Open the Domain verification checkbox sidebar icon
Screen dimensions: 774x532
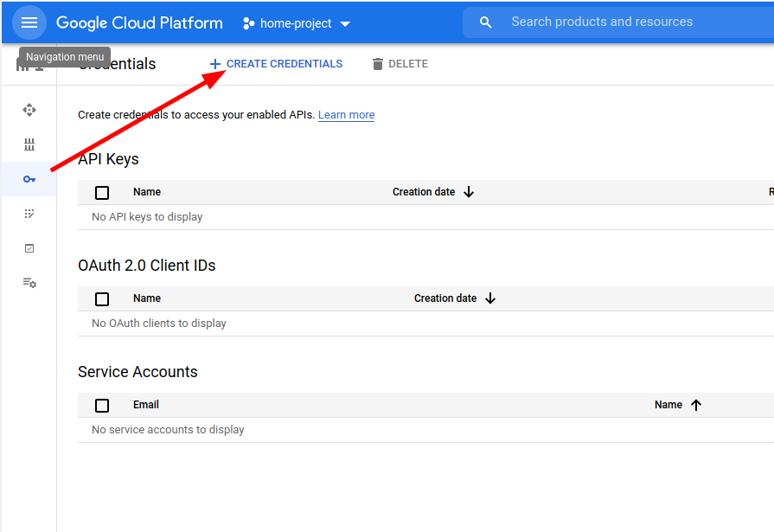(29, 248)
